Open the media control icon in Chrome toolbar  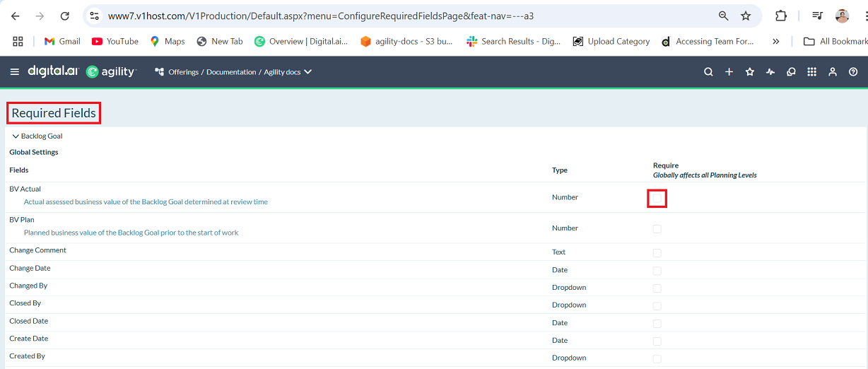pyautogui.click(x=818, y=16)
